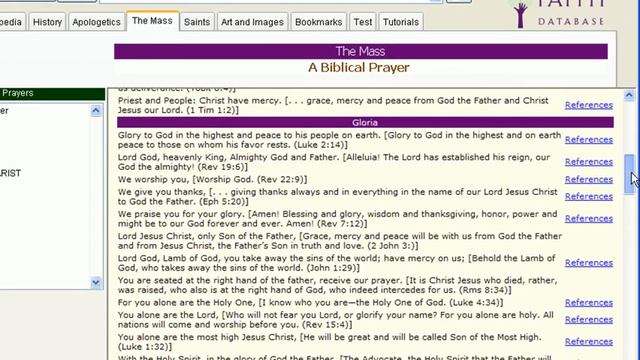
Task: Open References for 'Christ have mercy' line
Action: [x=589, y=105]
